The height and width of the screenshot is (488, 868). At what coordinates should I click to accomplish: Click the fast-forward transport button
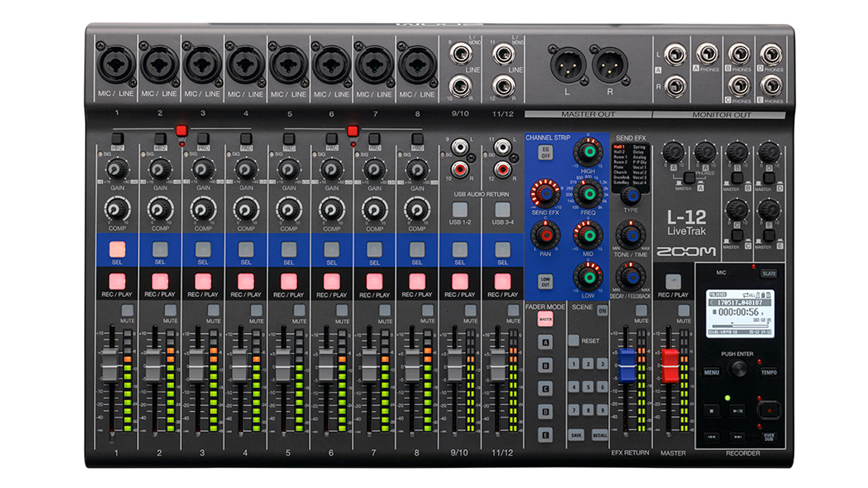pos(738,436)
